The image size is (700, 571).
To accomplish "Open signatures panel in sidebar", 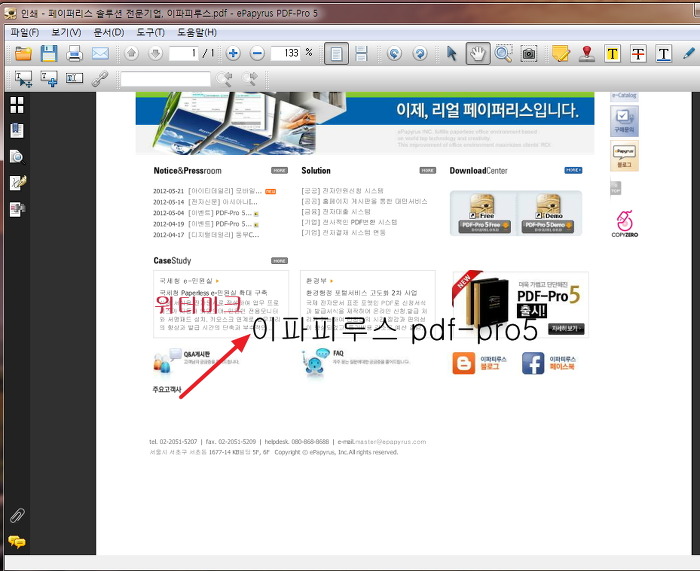I will 18,182.
